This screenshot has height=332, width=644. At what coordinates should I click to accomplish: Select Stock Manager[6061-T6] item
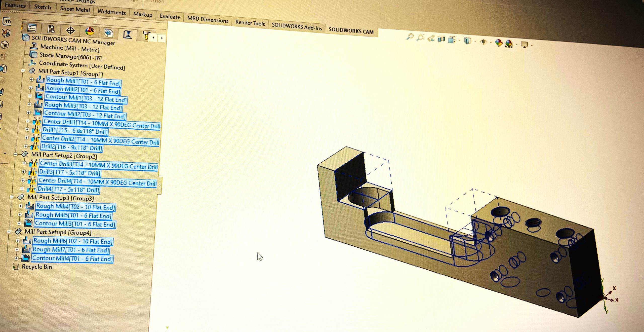(70, 56)
